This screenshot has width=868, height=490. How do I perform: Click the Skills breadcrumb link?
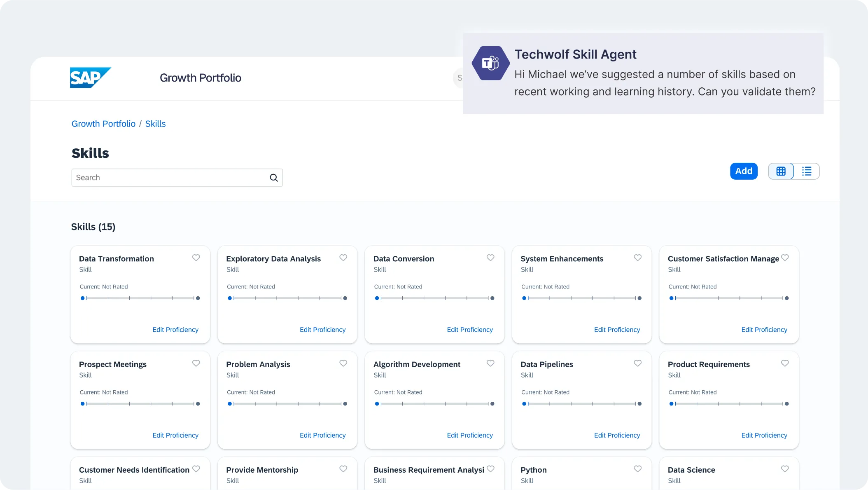(155, 124)
